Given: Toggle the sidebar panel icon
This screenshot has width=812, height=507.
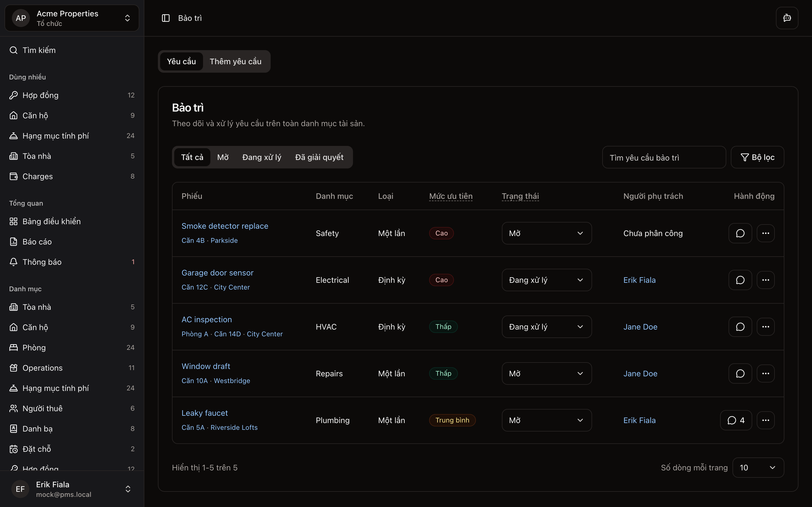Looking at the screenshot, I should point(166,18).
